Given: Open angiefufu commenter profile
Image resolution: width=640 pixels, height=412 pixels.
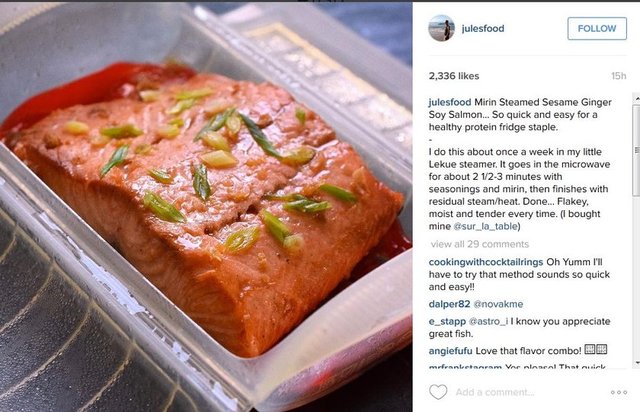Looking at the screenshot, I should point(451,351).
